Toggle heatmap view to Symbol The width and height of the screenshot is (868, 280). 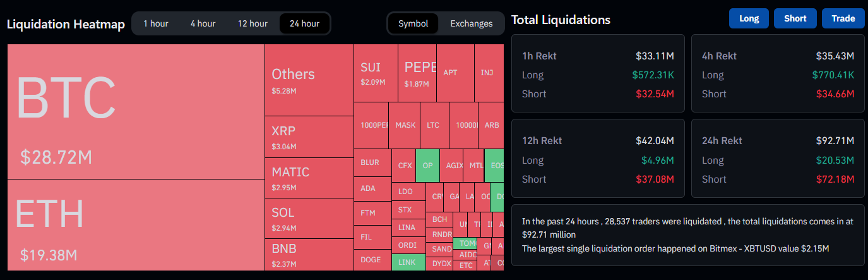(413, 24)
